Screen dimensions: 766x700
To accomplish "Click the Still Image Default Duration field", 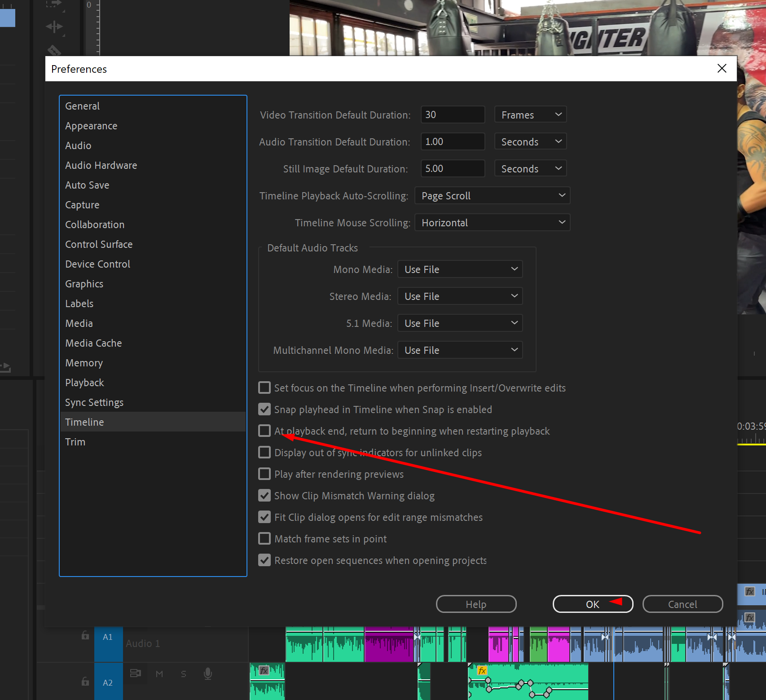I will [453, 168].
